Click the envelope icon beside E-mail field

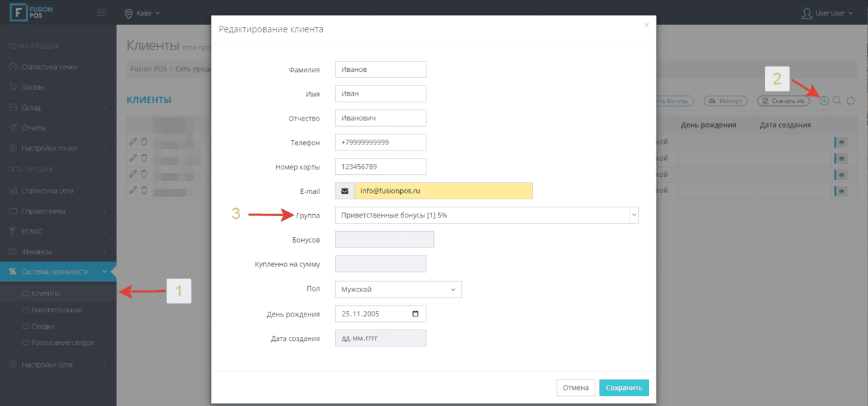[344, 191]
